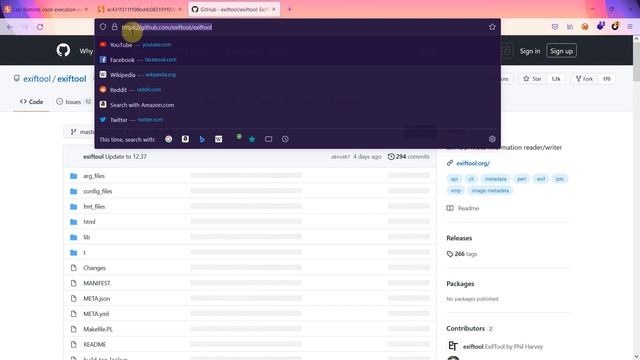The height and width of the screenshot is (360, 640).
Task: Open exiftool contributor profile link
Action: point(473,347)
